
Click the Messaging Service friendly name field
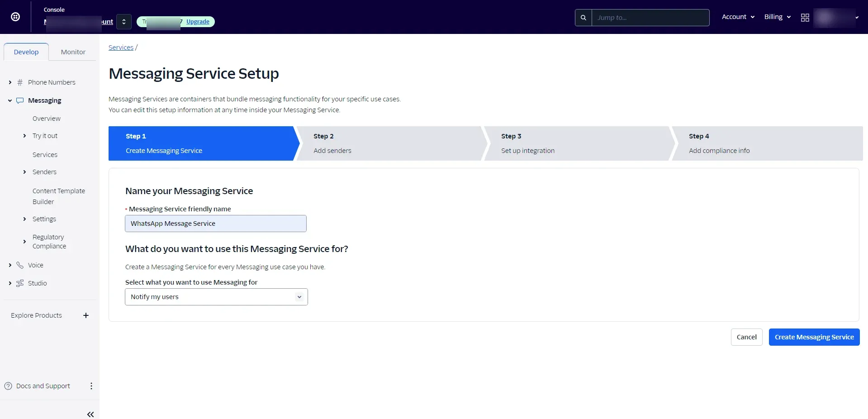click(215, 224)
